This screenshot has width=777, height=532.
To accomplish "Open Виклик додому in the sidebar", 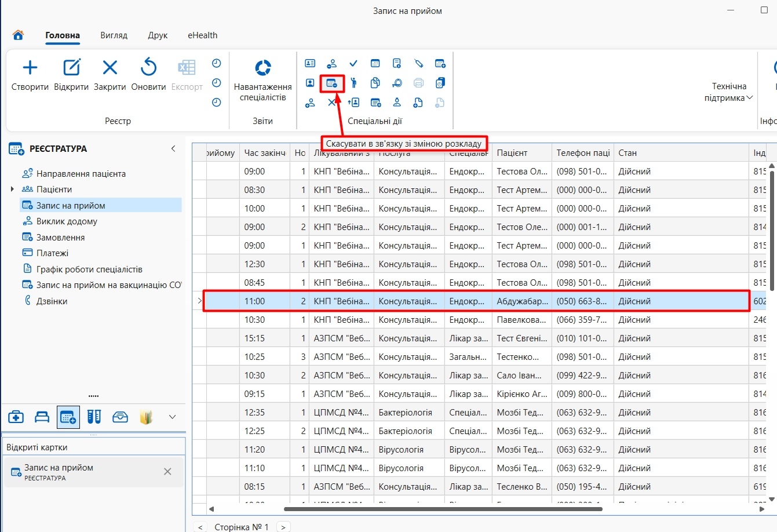I will [67, 221].
